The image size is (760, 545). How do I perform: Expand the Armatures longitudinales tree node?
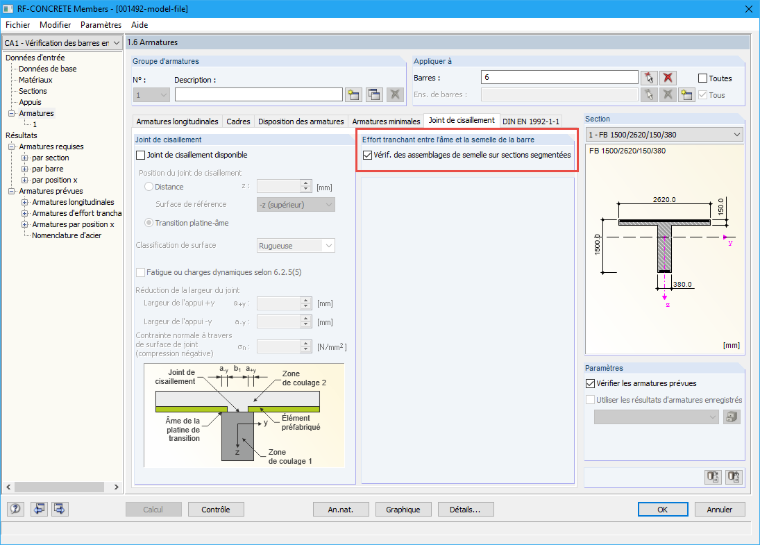[24, 202]
